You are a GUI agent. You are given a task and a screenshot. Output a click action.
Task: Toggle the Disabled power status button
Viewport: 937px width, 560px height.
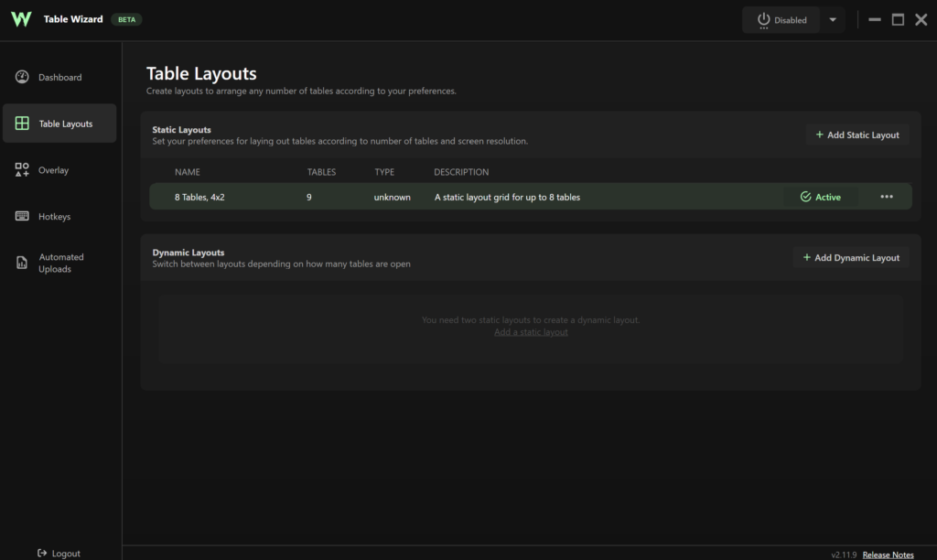tap(781, 20)
